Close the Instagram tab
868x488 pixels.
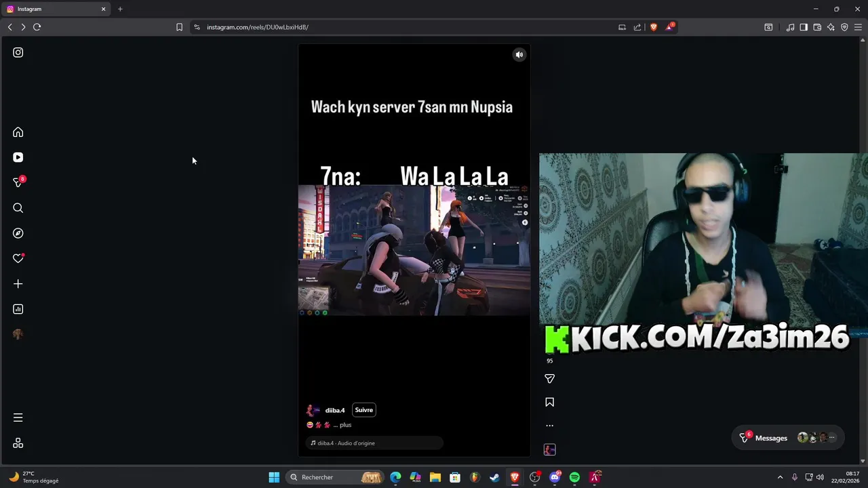click(x=103, y=9)
